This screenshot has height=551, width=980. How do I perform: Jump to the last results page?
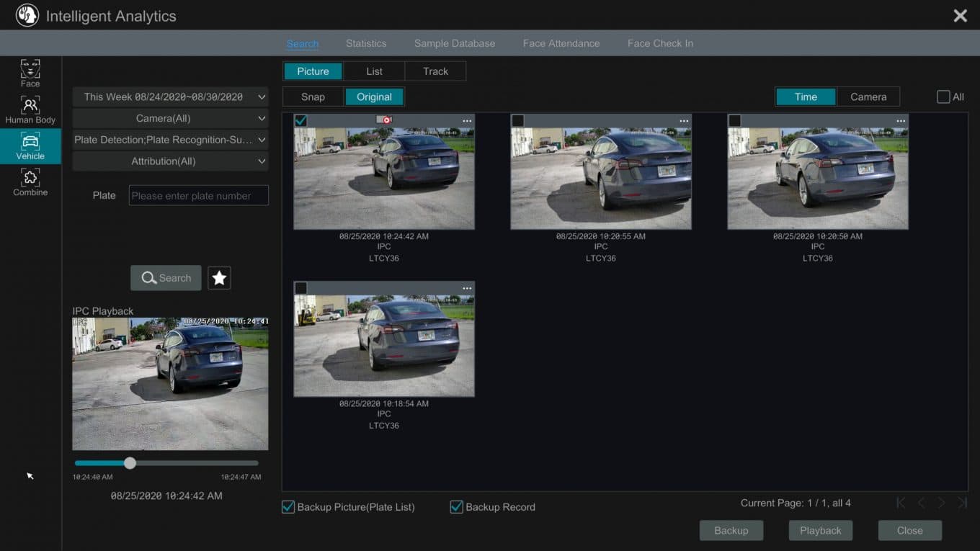pos(961,503)
